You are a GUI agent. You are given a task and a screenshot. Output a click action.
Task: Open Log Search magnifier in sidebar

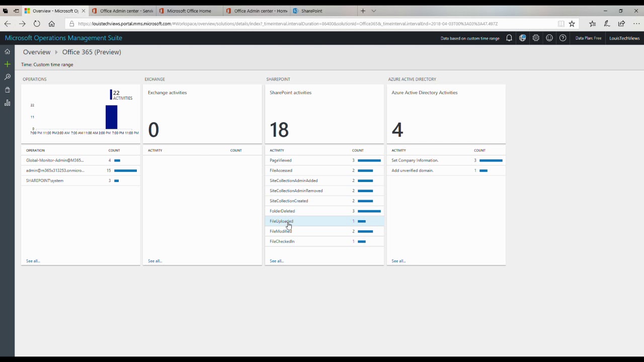click(x=7, y=77)
